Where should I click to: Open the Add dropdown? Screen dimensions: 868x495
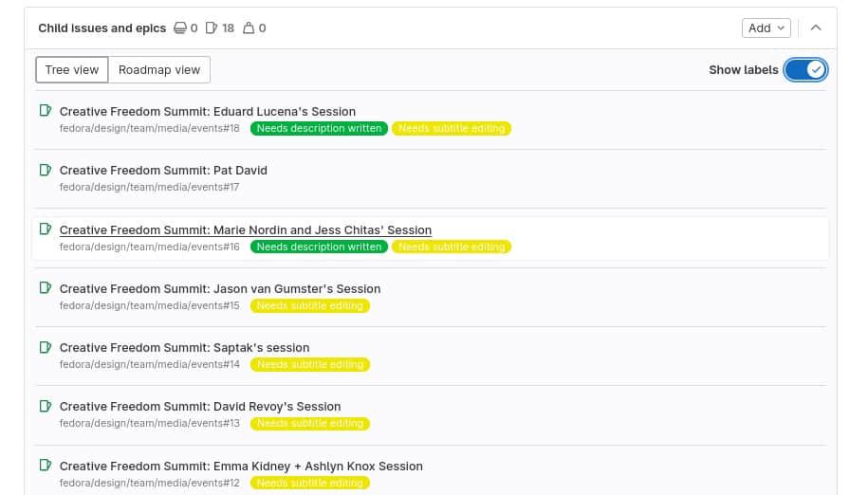click(x=766, y=28)
